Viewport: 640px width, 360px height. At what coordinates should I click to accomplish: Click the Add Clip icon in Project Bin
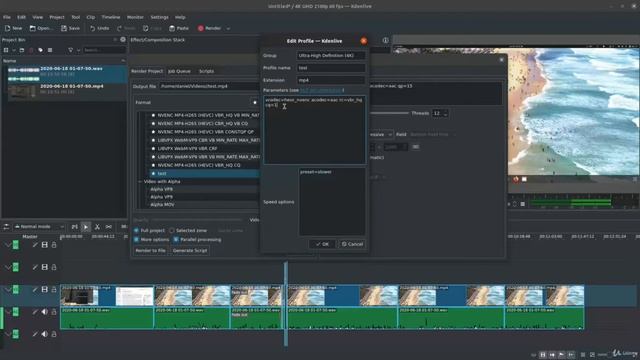tap(6, 50)
